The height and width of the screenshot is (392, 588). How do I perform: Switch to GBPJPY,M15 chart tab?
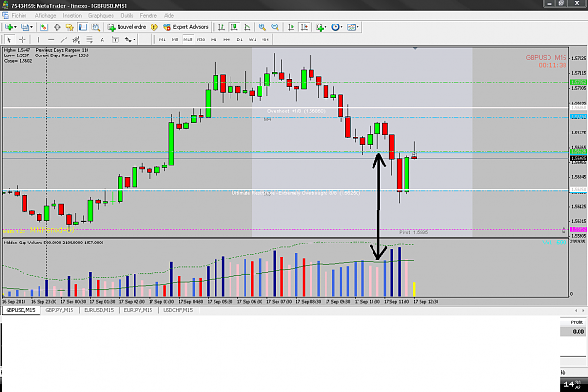[x=59, y=310]
